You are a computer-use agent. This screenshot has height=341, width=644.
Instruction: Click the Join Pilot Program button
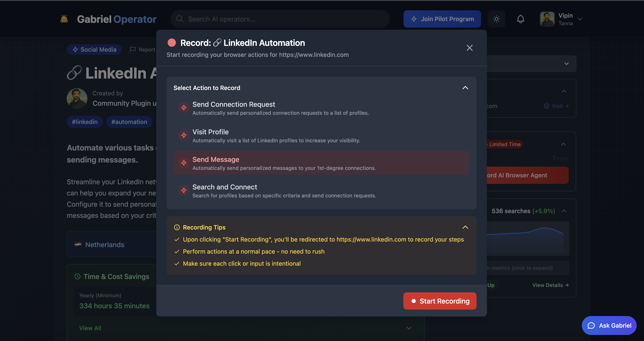pos(442,19)
